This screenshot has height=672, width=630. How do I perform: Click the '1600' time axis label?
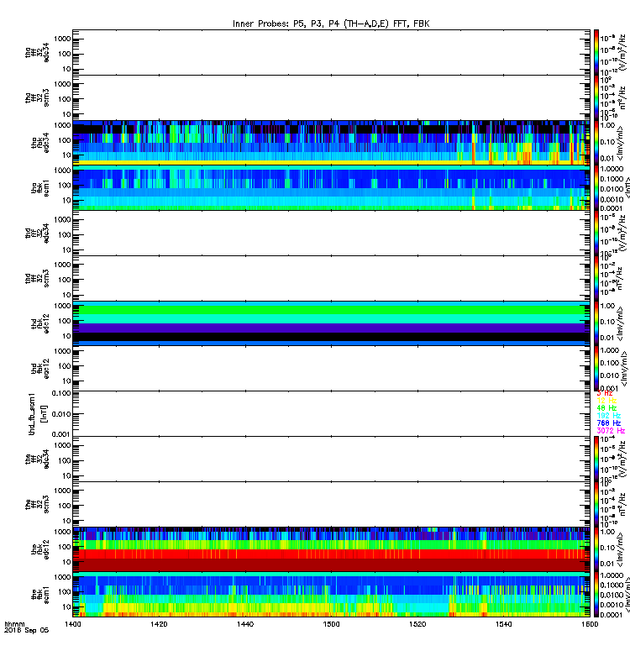(590, 624)
